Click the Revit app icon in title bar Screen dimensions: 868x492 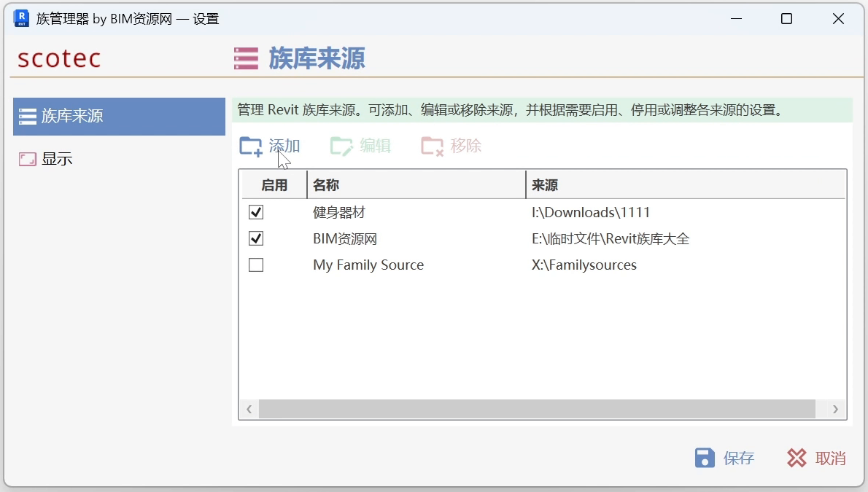(x=21, y=18)
